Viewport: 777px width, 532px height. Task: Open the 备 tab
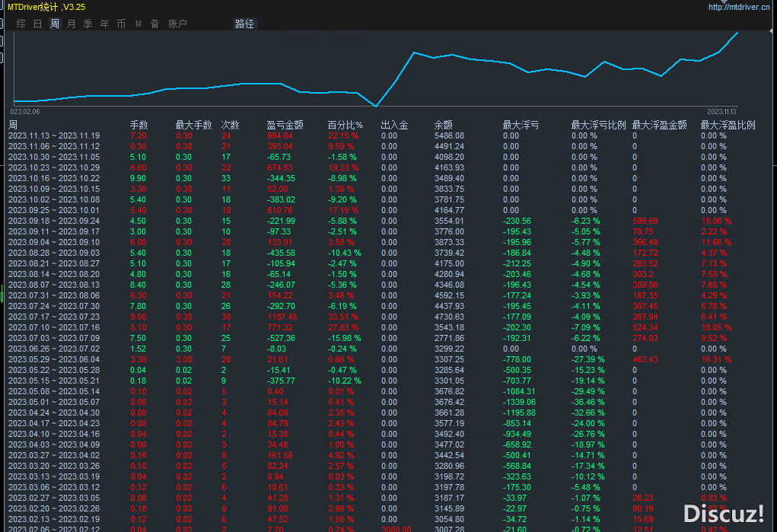point(154,24)
